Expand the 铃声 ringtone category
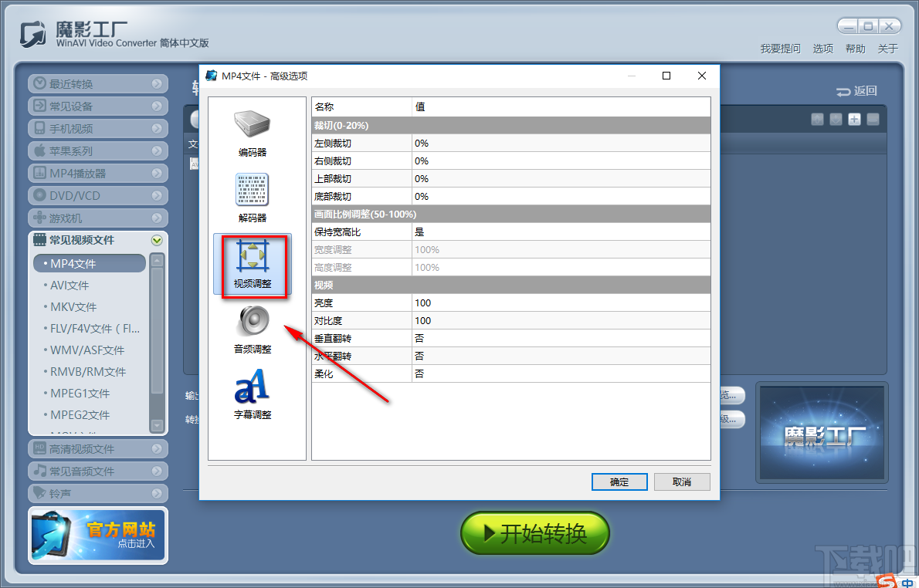Image resolution: width=919 pixels, height=588 pixels. [x=98, y=493]
